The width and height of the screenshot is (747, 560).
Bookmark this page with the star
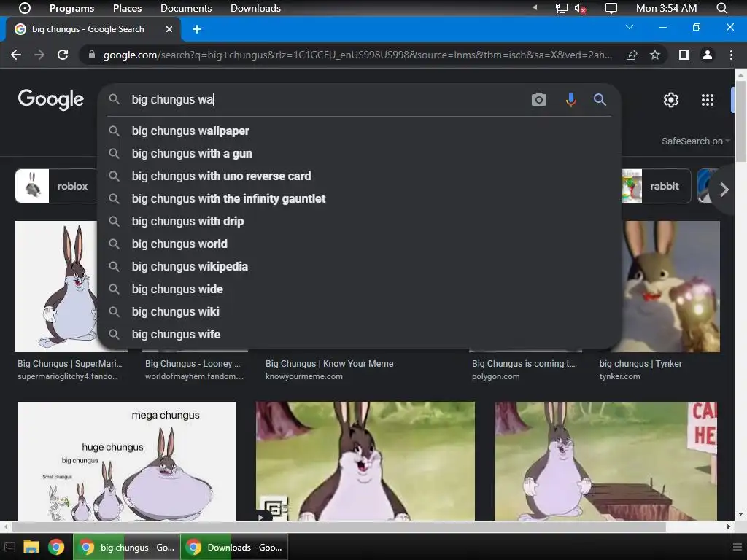click(x=655, y=55)
